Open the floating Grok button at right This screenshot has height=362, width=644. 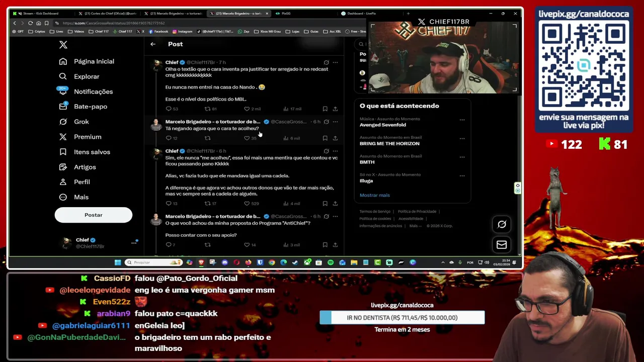(x=502, y=224)
